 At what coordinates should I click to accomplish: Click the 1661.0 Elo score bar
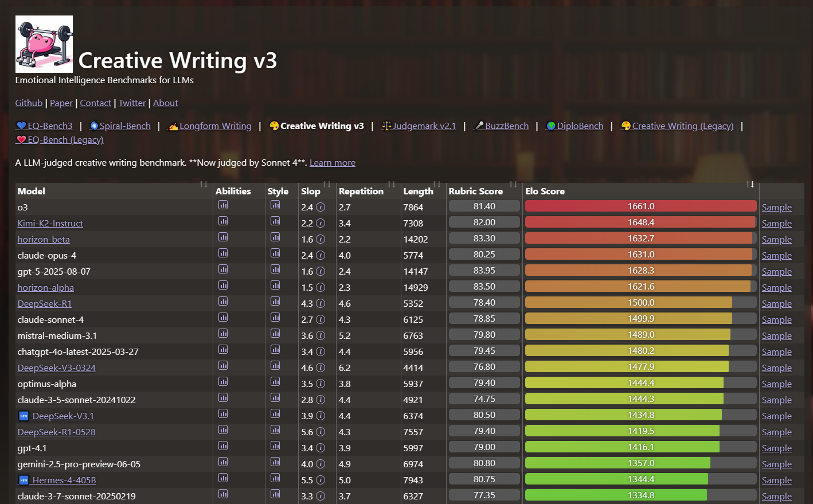[641, 206]
